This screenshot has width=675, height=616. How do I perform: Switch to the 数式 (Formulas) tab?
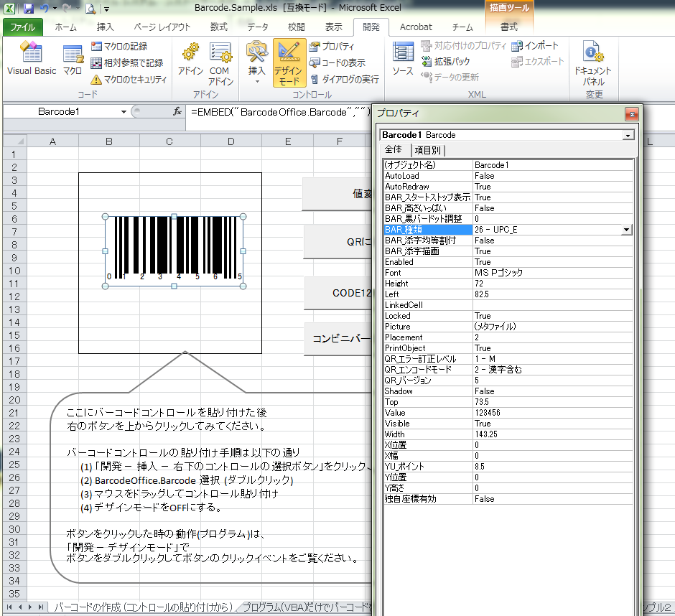(x=219, y=27)
